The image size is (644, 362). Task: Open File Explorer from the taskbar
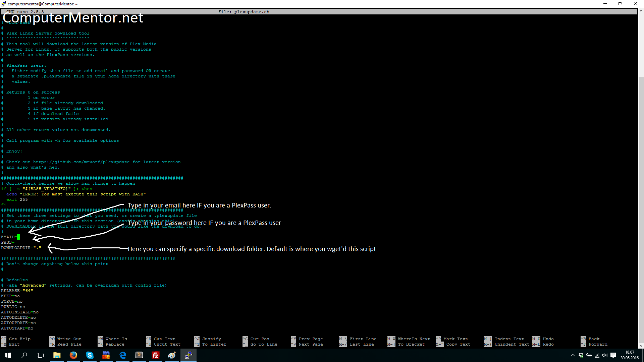57,355
